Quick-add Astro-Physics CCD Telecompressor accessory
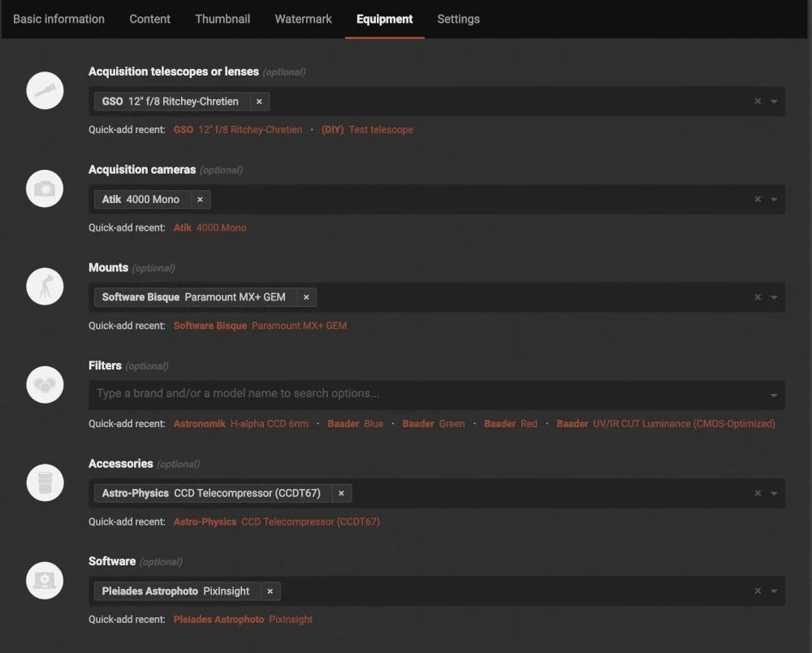This screenshot has height=653, width=812. pyautogui.click(x=277, y=522)
